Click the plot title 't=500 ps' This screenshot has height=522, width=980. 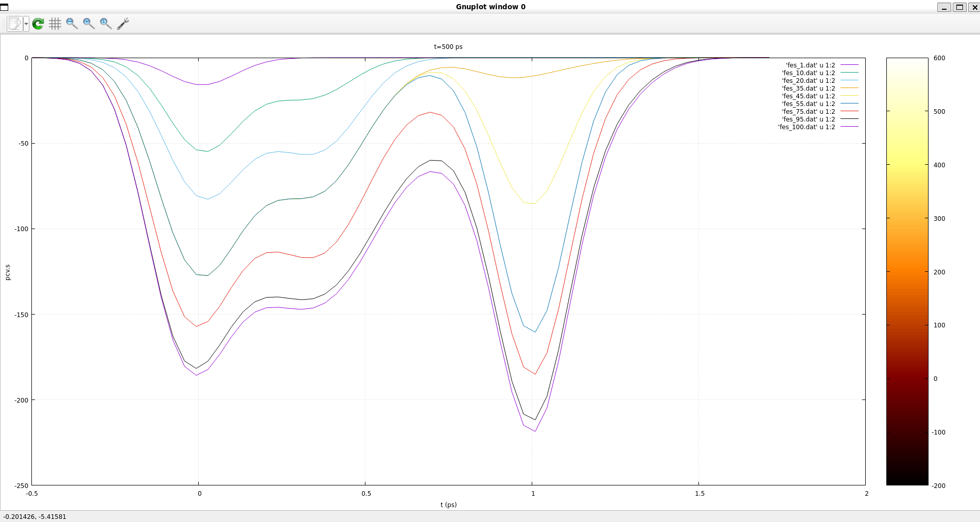448,47
